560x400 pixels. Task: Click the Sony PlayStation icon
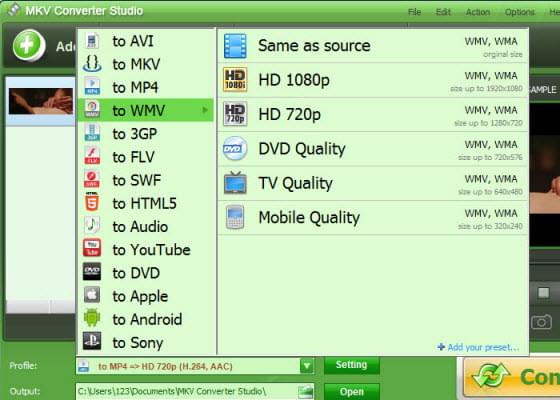(x=92, y=341)
